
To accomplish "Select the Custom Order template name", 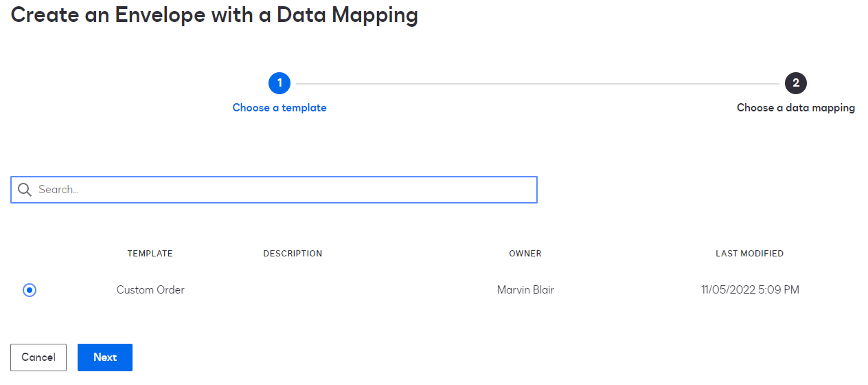I will (150, 290).
